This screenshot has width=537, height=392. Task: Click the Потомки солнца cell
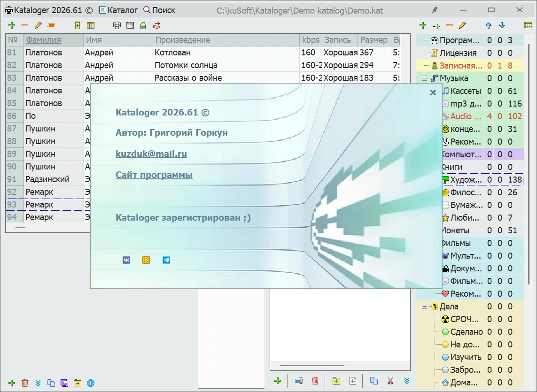pyautogui.click(x=226, y=65)
